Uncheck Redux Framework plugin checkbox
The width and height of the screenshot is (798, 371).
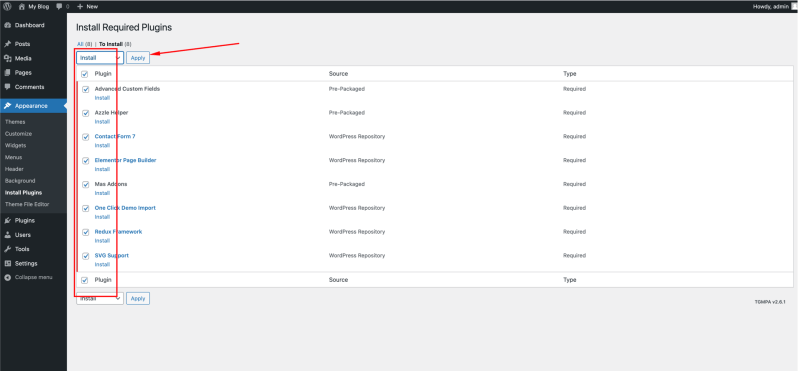86,233
